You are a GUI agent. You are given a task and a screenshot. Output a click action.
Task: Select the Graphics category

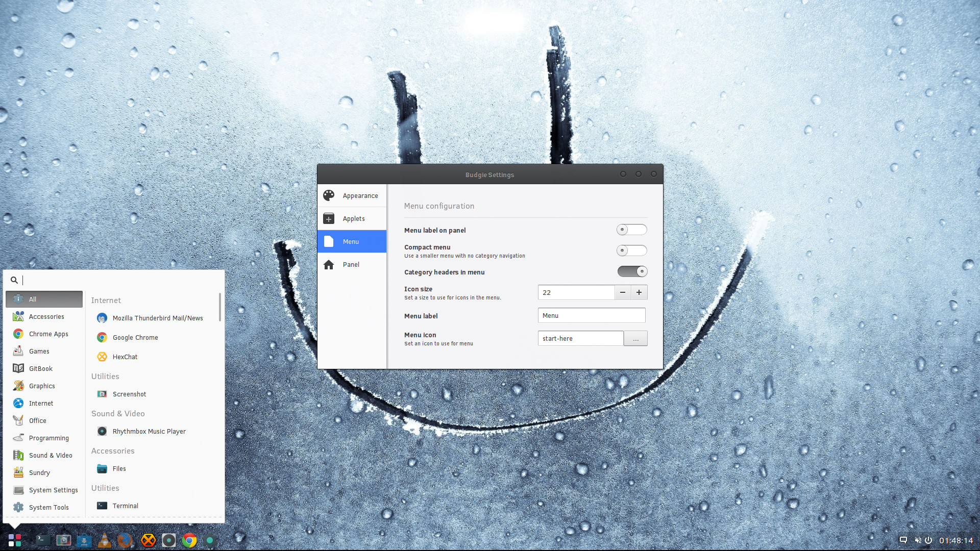[x=44, y=386]
